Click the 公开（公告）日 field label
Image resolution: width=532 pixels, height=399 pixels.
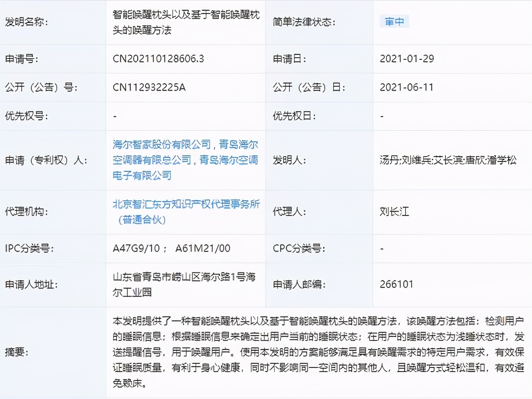pyautogui.click(x=309, y=87)
